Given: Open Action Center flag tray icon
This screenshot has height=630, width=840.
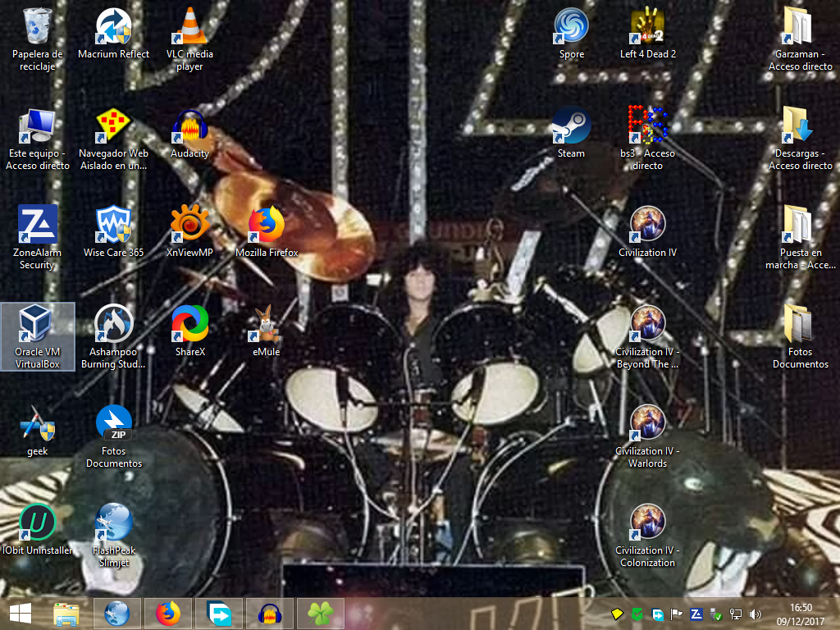Looking at the screenshot, I should coord(677,614).
